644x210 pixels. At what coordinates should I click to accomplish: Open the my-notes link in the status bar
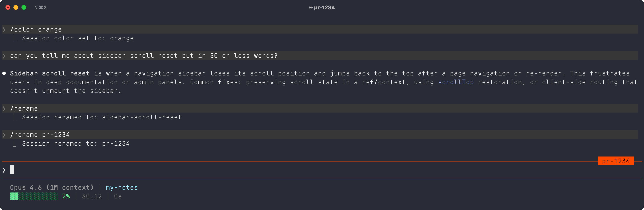point(122,187)
